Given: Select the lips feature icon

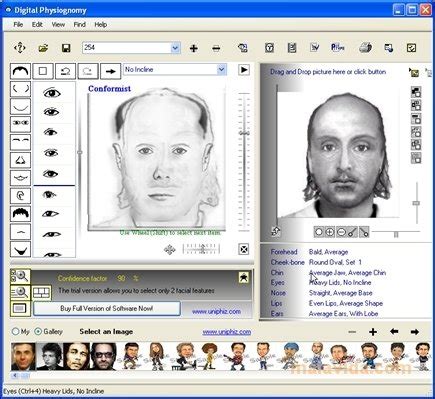Looking at the screenshot, I should 21,178.
